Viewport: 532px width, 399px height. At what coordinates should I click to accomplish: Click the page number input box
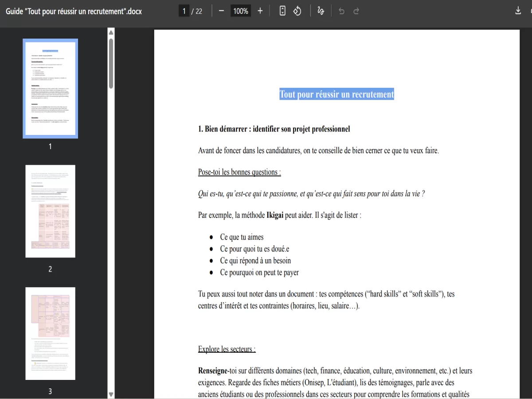pyautogui.click(x=184, y=11)
